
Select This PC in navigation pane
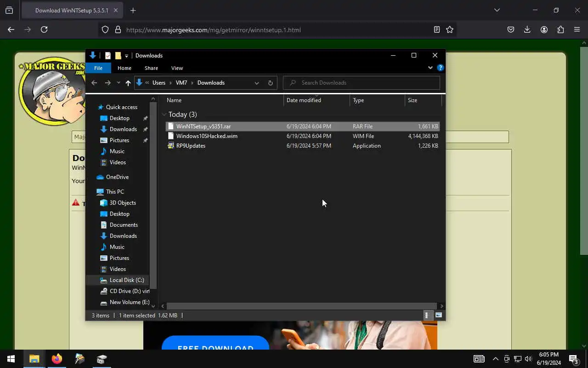pyautogui.click(x=115, y=191)
